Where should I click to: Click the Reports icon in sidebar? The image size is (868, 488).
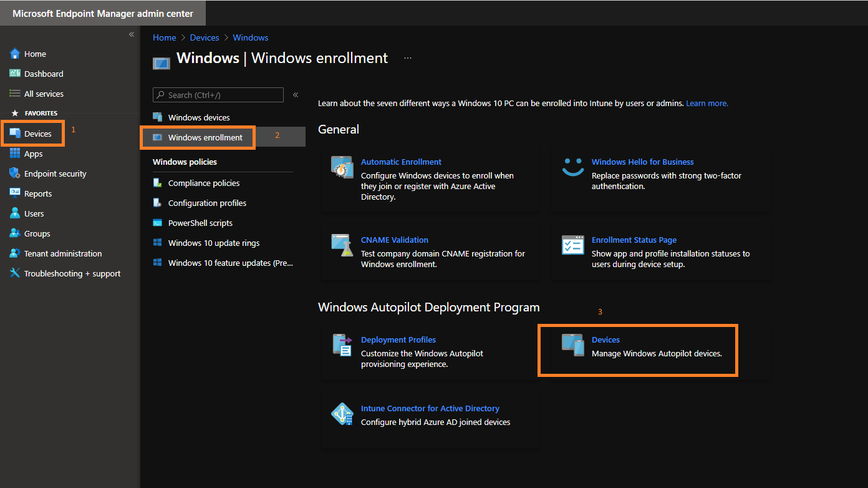click(15, 193)
